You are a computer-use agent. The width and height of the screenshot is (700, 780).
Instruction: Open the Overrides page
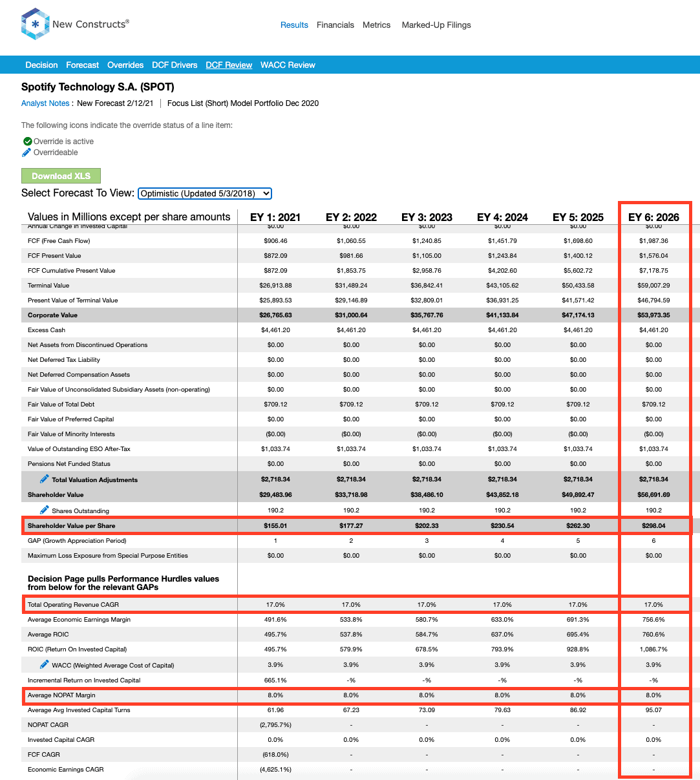(x=125, y=65)
